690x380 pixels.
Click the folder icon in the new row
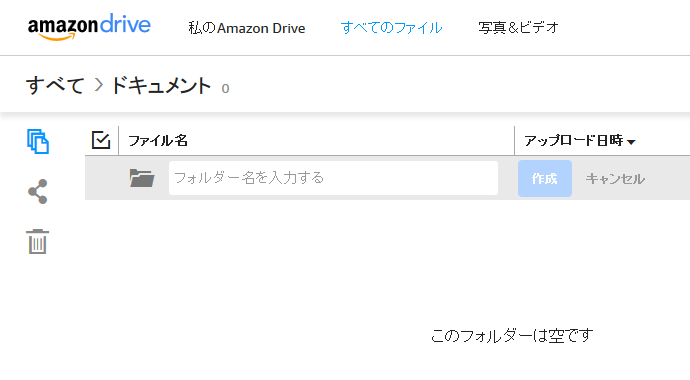click(142, 178)
